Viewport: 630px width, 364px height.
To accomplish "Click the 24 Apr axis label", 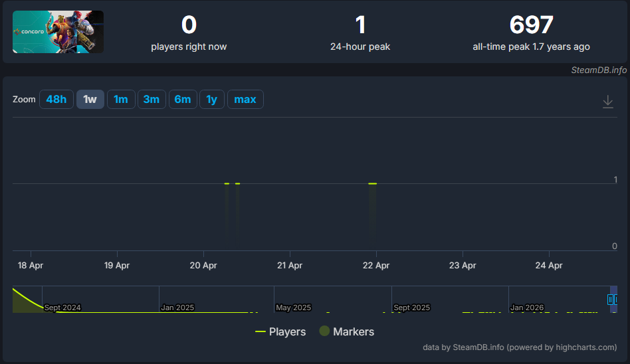I will click(x=549, y=265).
